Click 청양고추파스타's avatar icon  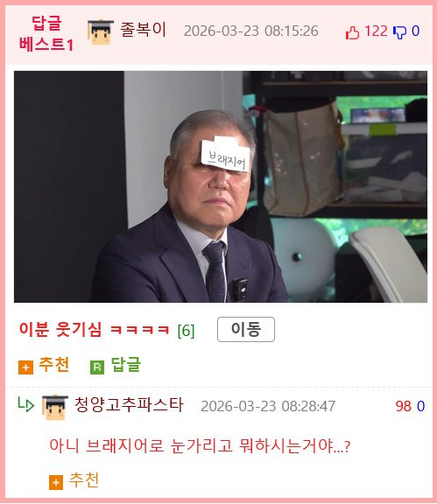[x=55, y=408]
